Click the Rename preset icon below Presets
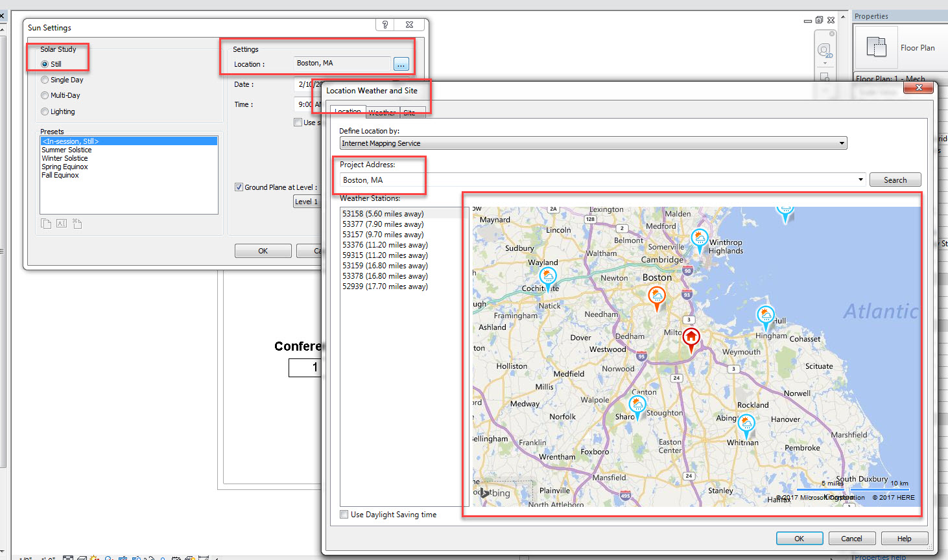The width and height of the screenshot is (948, 560). [62, 224]
